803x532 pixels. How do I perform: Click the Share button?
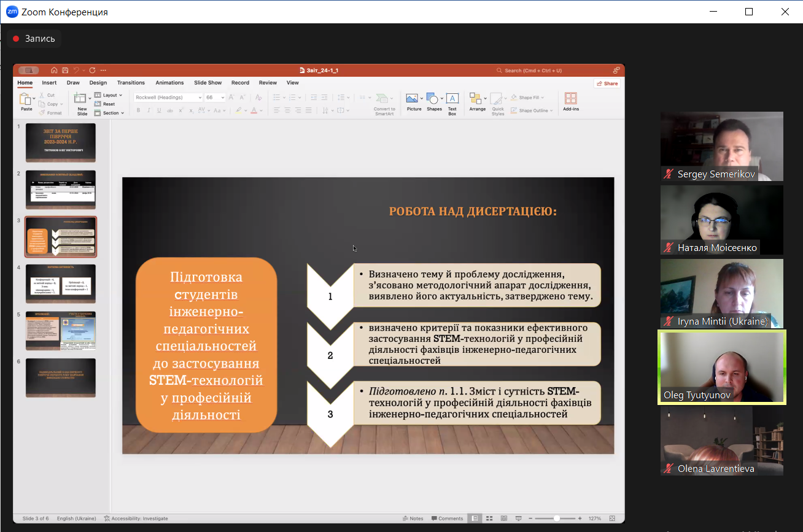[607, 83]
